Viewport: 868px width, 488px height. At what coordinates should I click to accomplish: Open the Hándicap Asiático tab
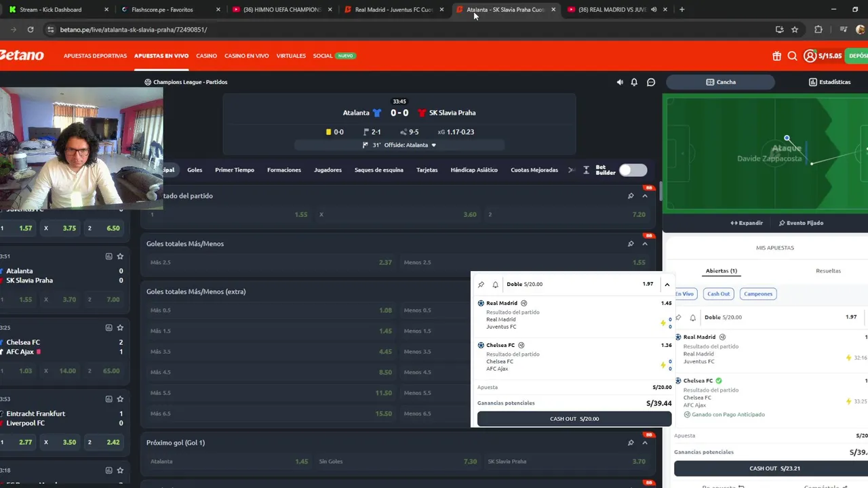474,170
